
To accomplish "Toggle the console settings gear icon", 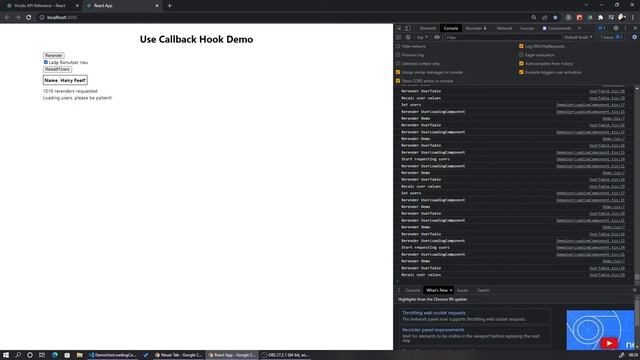I will pyautogui.click(x=634, y=37).
